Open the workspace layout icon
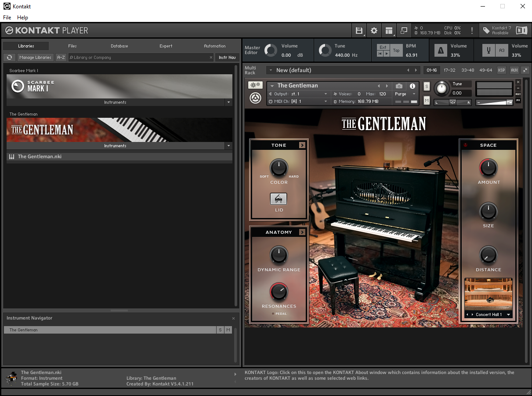532x396 pixels. click(x=389, y=30)
